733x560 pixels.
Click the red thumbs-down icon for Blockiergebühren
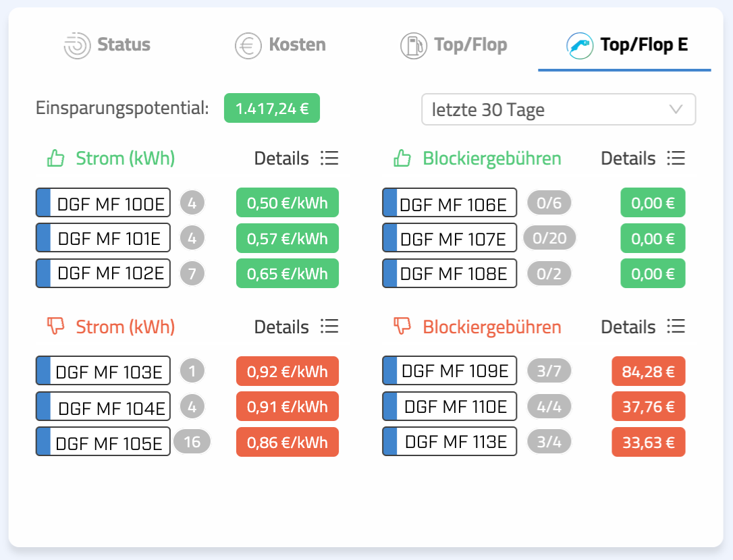point(402,327)
